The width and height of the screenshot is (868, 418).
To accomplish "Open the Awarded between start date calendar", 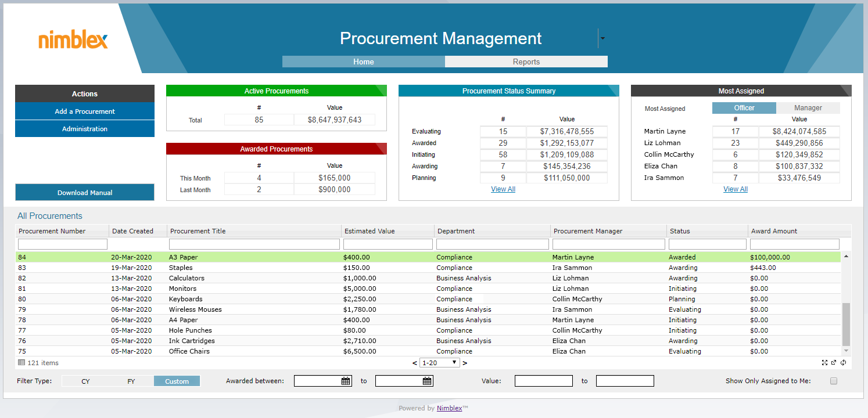I will (346, 381).
